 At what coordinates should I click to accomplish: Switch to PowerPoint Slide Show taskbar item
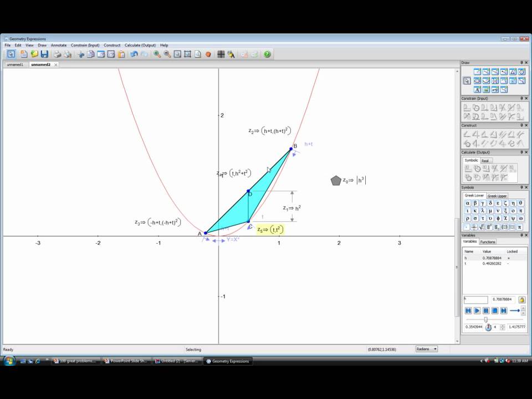(x=126, y=361)
